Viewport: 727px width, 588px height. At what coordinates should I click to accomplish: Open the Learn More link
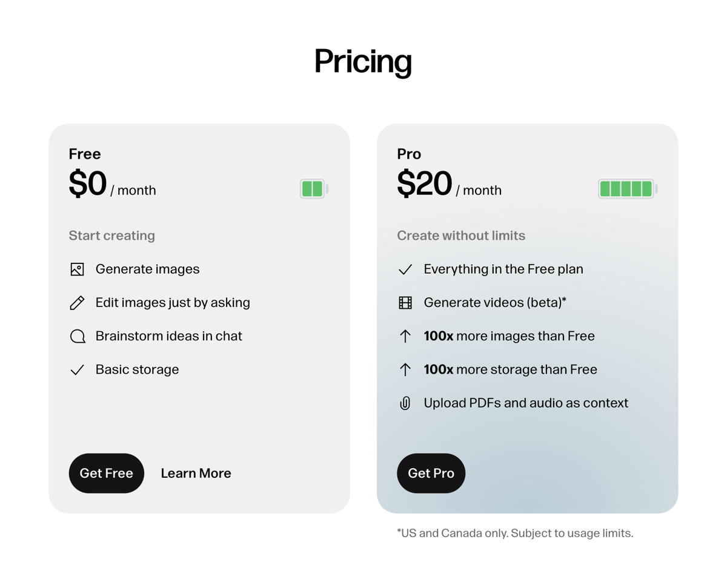pyautogui.click(x=196, y=473)
